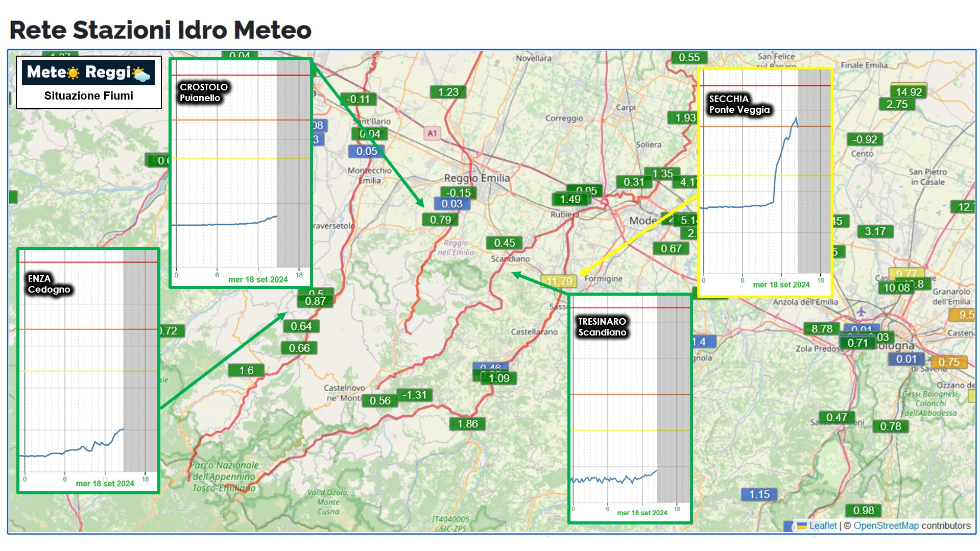Viewport: 980px width, 551px height.
Task: Select the 1.23 station marker near Novellara
Action: pos(448,92)
